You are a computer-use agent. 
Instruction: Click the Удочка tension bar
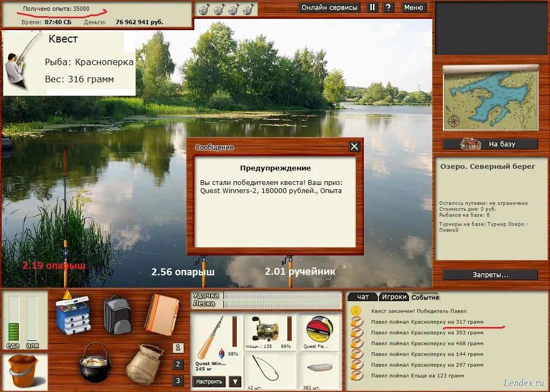click(283, 295)
